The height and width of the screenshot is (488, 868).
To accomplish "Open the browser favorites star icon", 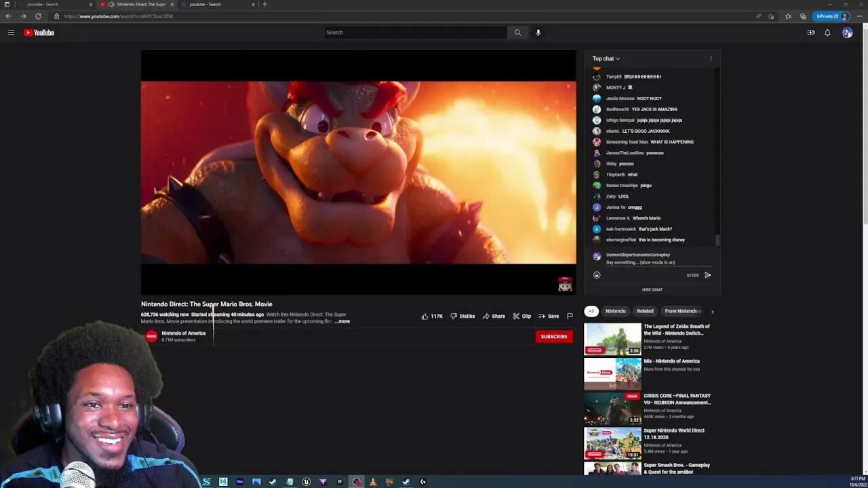I will click(x=788, y=16).
